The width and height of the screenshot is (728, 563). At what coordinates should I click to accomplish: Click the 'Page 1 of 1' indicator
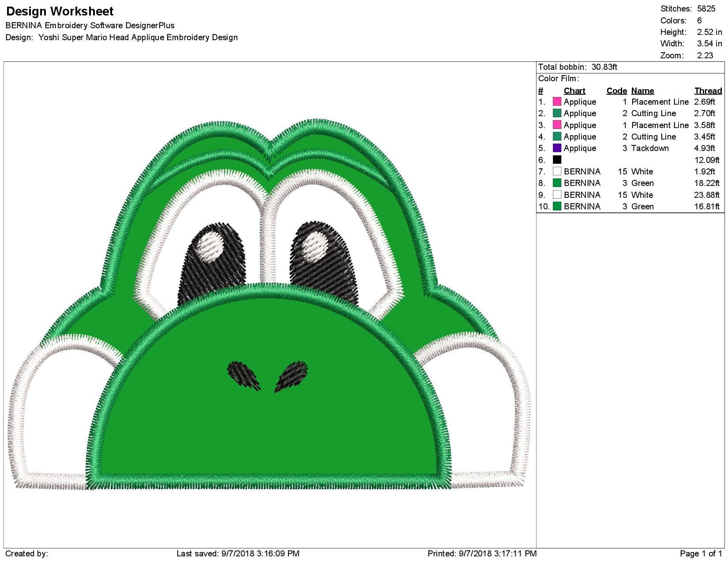(701, 554)
